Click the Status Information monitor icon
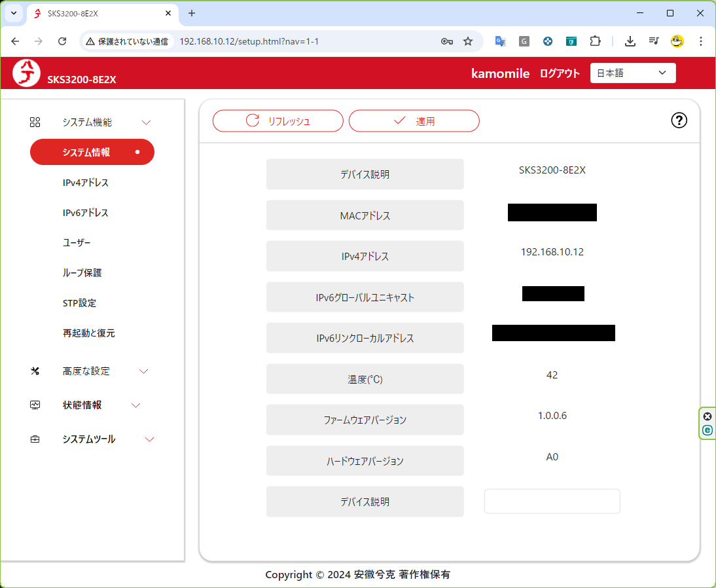The height and width of the screenshot is (588, 716). coord(35,405)
